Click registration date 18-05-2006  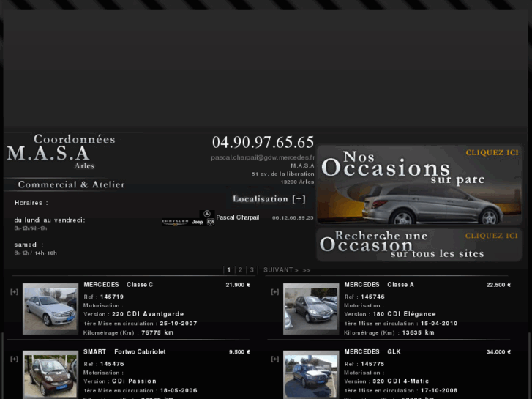pyautogui.click(x=179, y=391)
